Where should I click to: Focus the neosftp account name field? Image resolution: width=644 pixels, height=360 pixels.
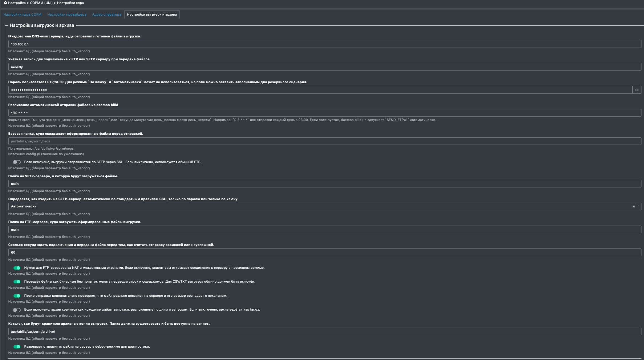pyautogui.click(x=325, y=67)
